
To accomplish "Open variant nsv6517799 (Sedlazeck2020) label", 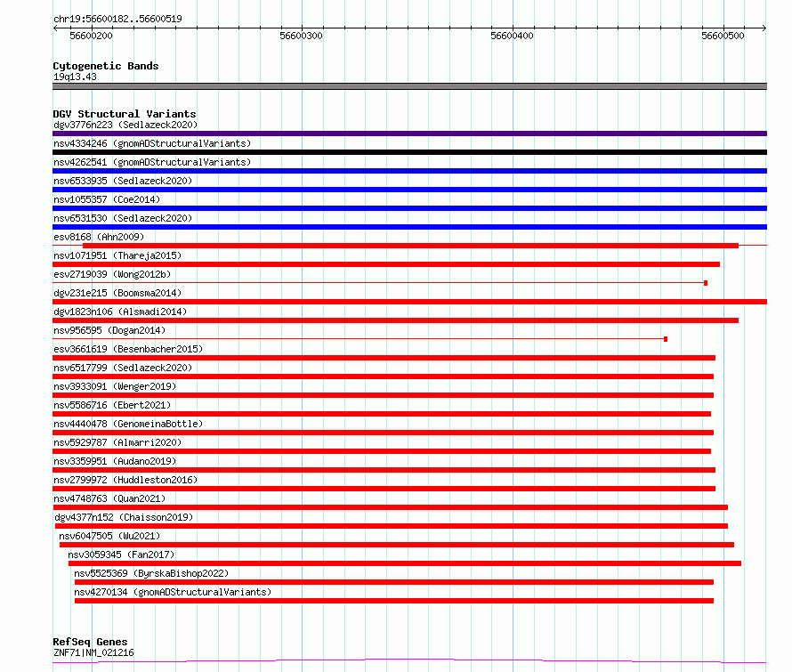I will pos(123,368).
